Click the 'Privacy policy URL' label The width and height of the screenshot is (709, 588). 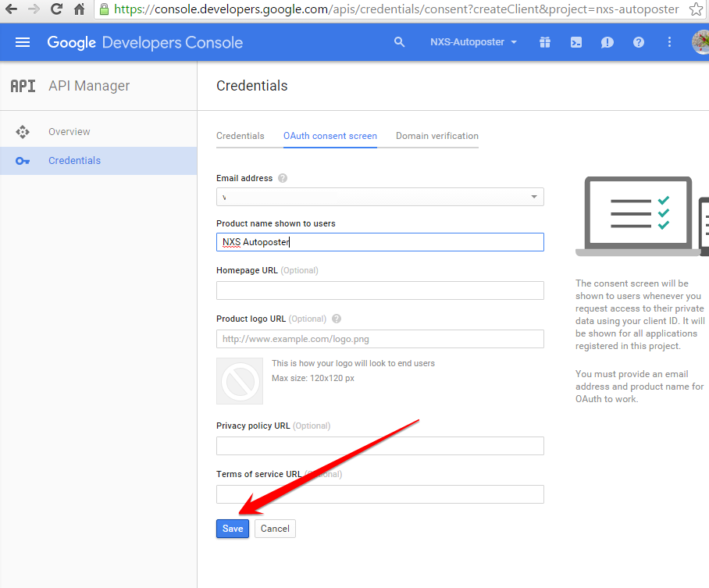(x=253, y=426)
